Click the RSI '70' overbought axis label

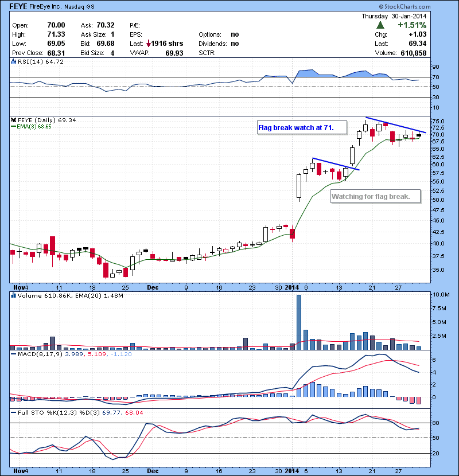coord(435,77)
